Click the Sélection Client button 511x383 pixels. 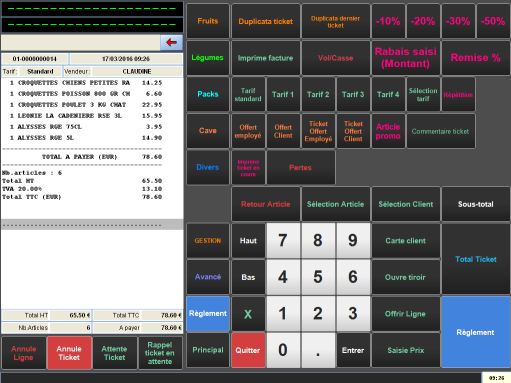pyautogui.click(x=405, y=204)
